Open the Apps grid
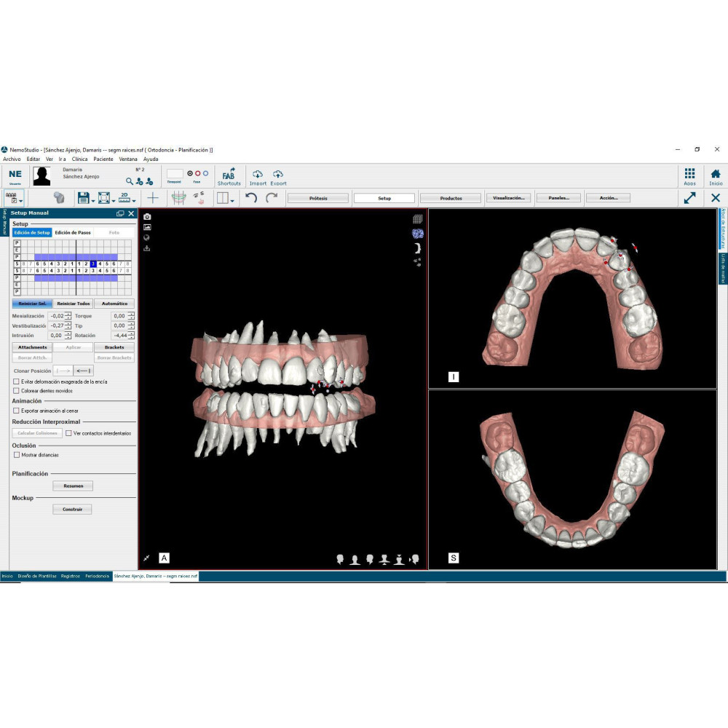 689,176
